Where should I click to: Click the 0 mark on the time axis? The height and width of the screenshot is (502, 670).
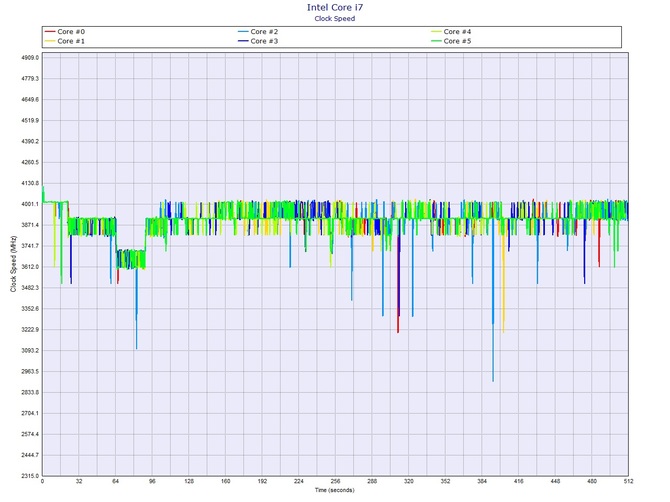(x=42, y=483)
